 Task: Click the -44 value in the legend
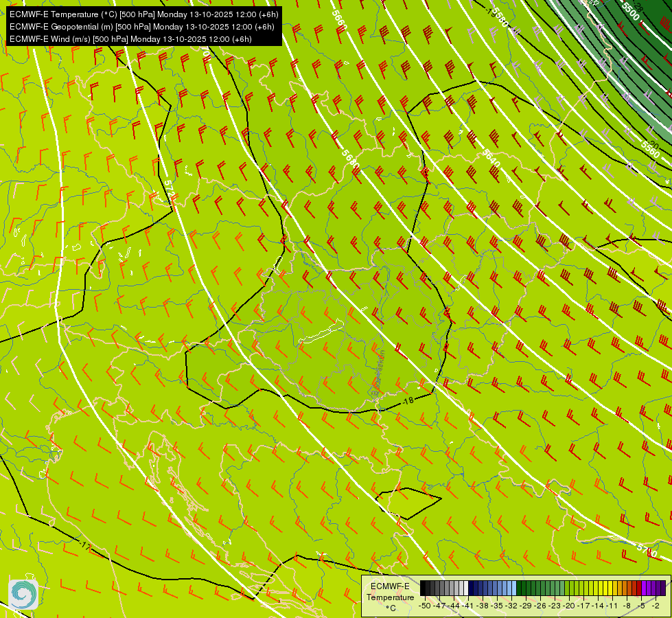[454, 606]
